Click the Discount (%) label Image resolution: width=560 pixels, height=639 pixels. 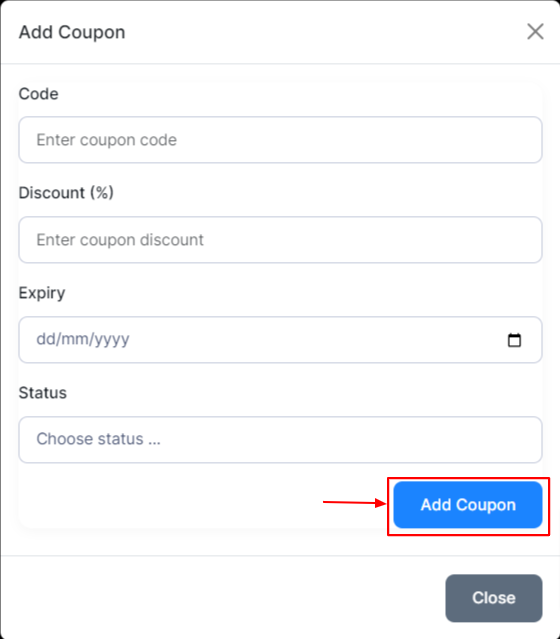(66, 193)
